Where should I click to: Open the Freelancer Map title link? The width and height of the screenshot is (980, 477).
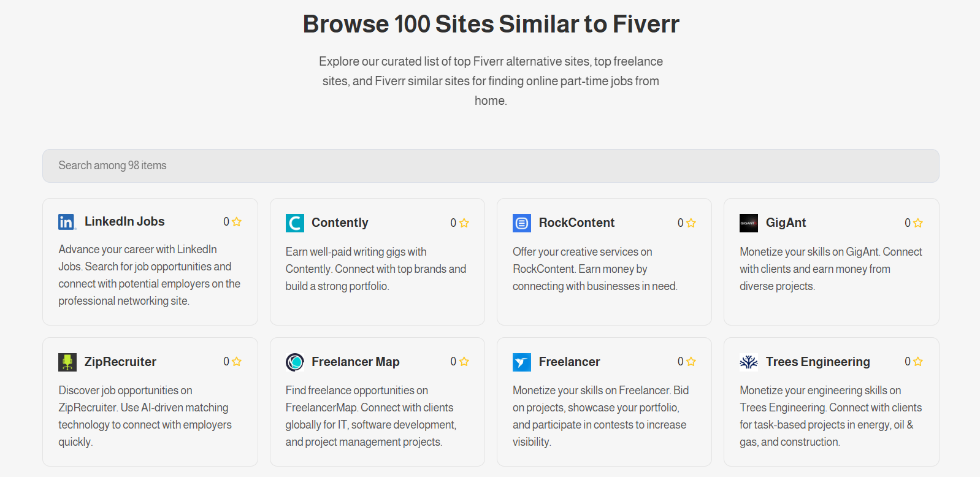coord(356,362)
